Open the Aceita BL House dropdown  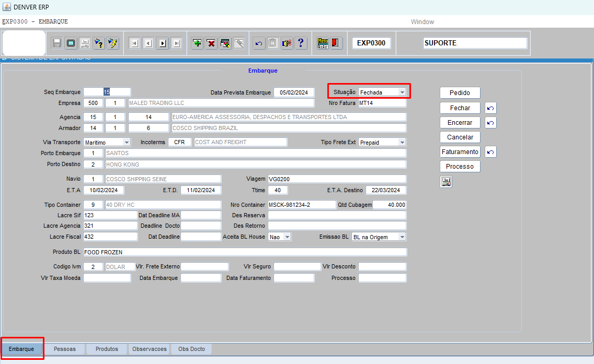[287, 237]
